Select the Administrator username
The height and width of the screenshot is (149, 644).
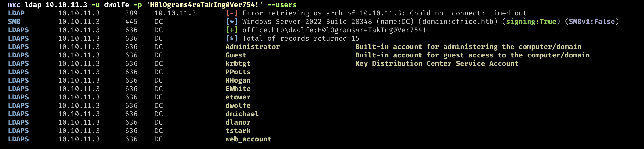click(x=253, y=47)
